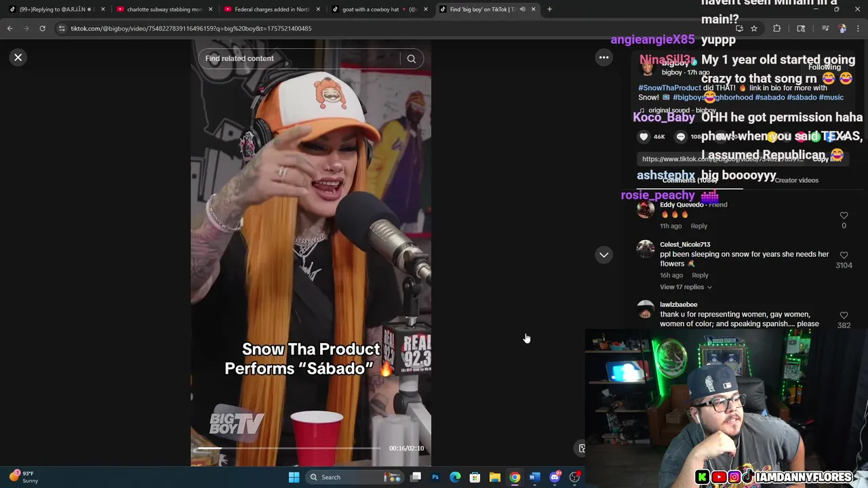868x488 pixels.
Task: Open OBS Studio from the taskbar
Action: click(574, 477)
